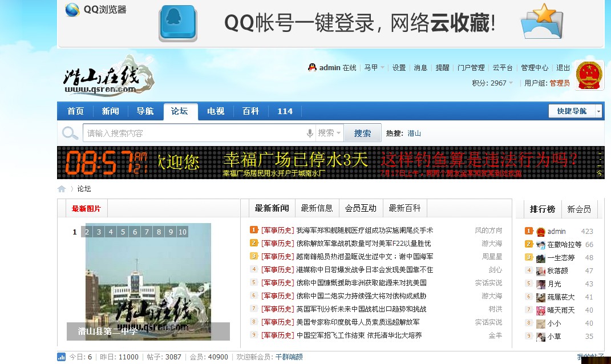611x364 pixels.
Task: Open the 门户管理 link
Action: 471,68
